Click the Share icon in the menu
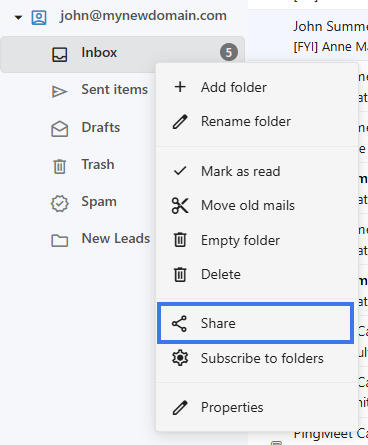 (x=179, y=324)
